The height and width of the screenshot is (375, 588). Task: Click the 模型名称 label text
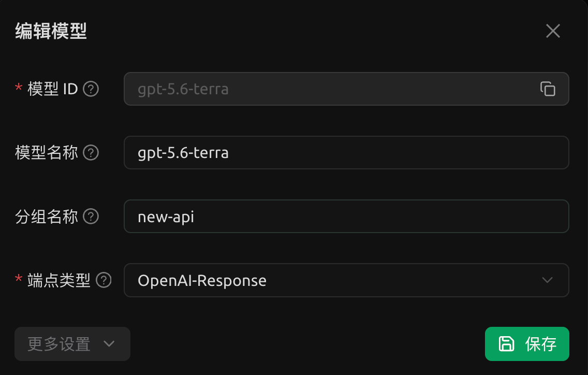(x=47, y=153)
